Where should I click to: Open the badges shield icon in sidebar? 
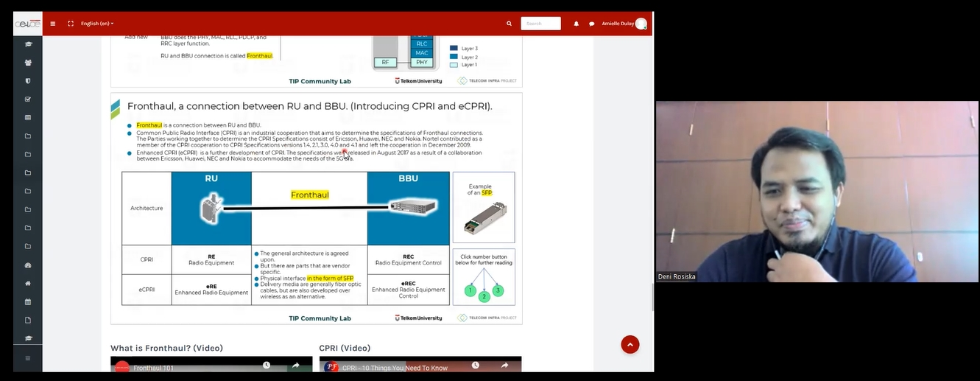coord(28,81)
